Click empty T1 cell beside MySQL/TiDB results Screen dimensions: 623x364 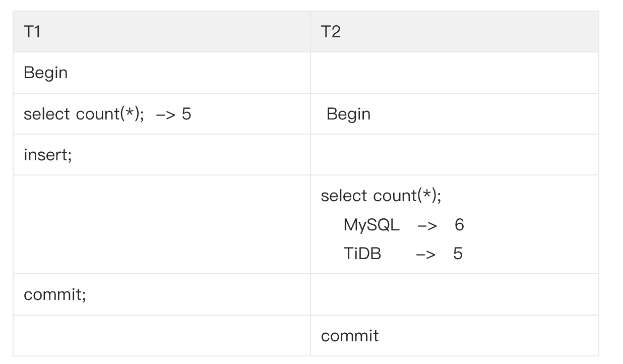click(x=161, y=224)
